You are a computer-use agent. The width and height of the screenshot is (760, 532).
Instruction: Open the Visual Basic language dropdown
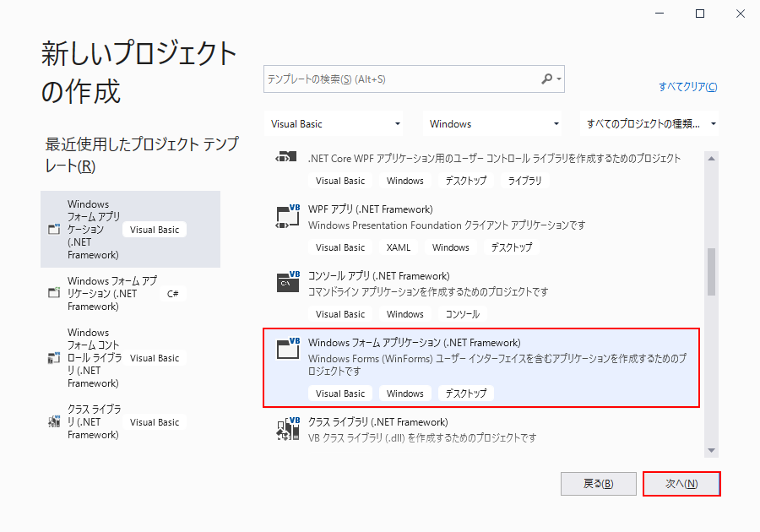pos(335,123)
